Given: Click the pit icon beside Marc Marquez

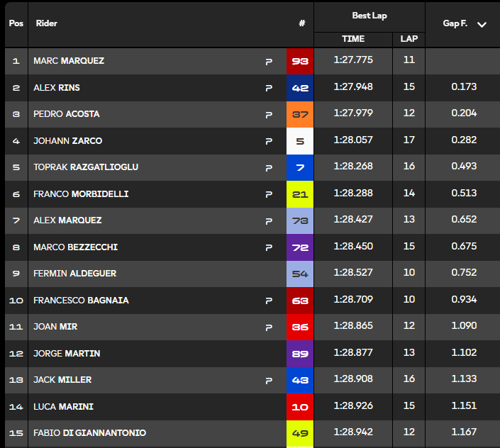Looking at the screenshot, I should (269, 62).
